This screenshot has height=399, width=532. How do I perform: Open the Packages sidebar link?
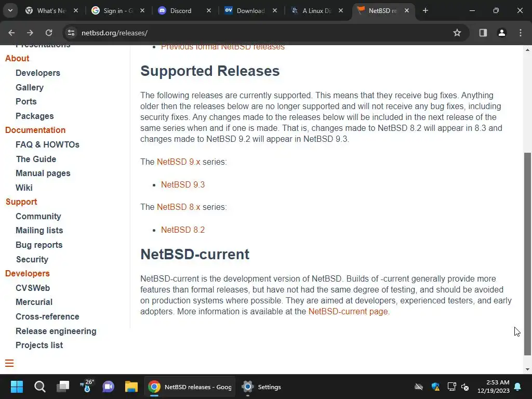click(x=35, y=116)
